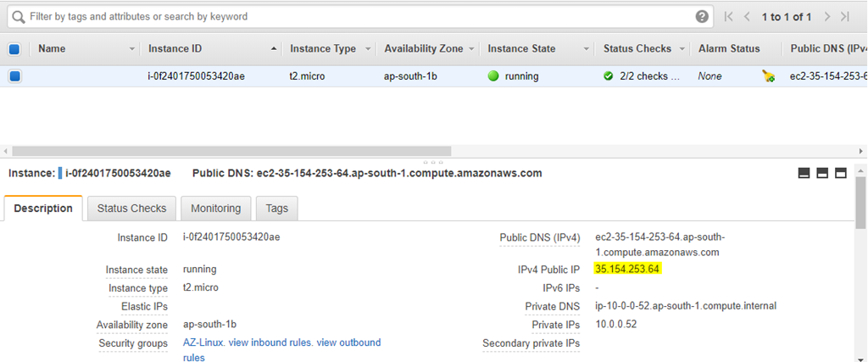868x362 pixels.
Task: Open the AZ-Linux security group link
Action: click(x=203, y=343)
